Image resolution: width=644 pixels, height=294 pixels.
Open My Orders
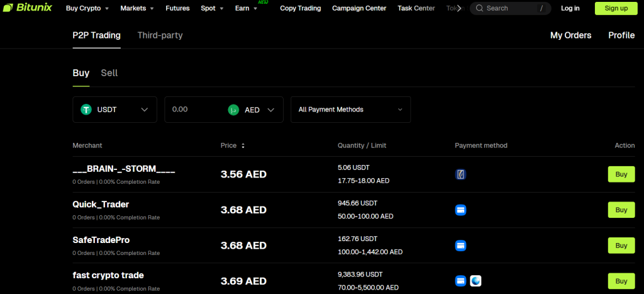point(571,35)
